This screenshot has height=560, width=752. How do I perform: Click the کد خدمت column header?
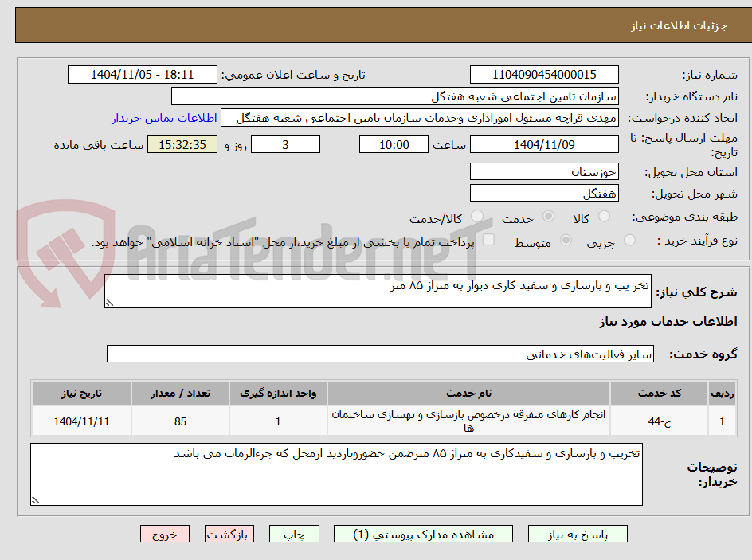(x=659, y=394)
